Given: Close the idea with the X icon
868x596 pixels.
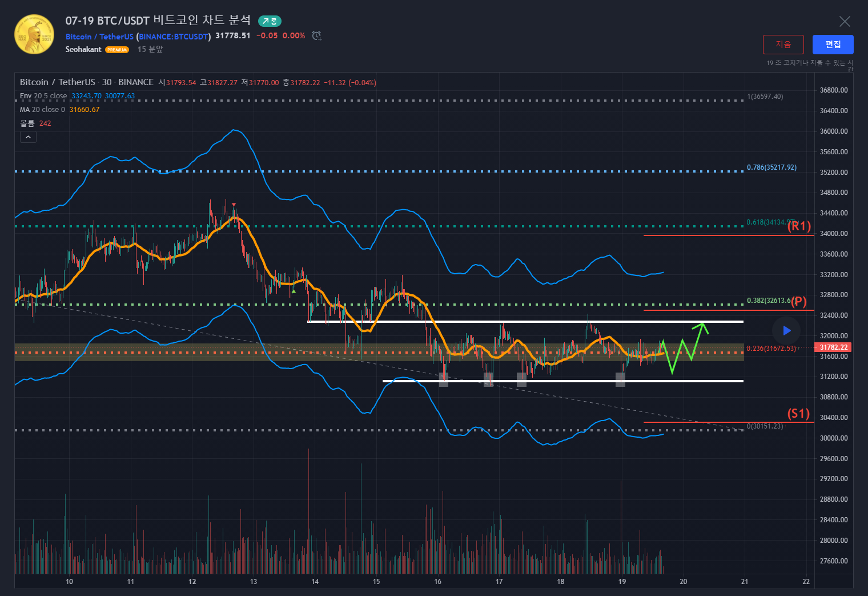Looking at the screenshot, I should click(845, 22).
